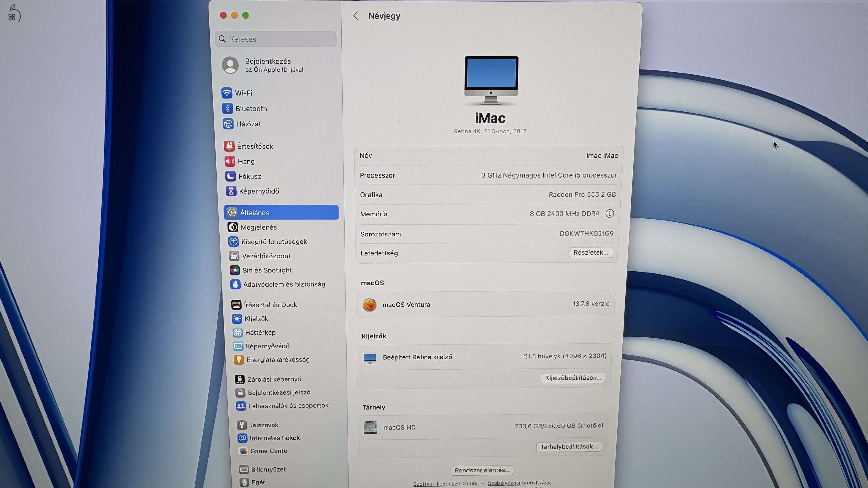Open Bluetooth settings
868x488 pixels.
click(251, 108)
